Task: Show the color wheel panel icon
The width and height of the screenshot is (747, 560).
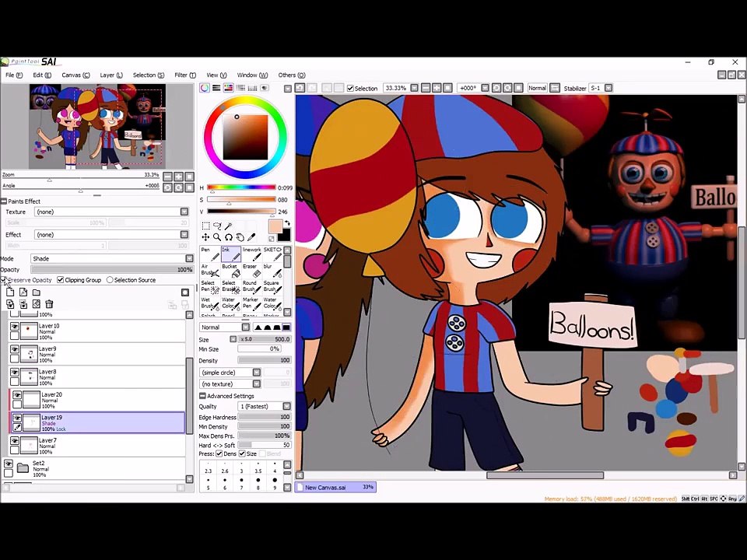Action: coord(205,88)
